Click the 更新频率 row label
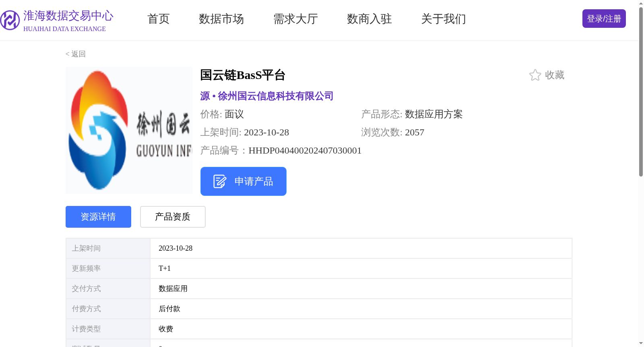 pos(86,268)
